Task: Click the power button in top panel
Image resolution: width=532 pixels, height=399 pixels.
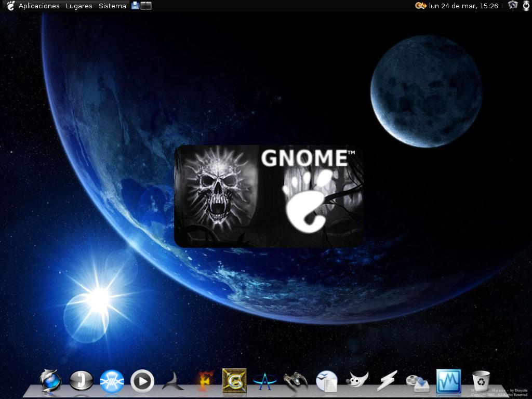Action: pos(526,5)
